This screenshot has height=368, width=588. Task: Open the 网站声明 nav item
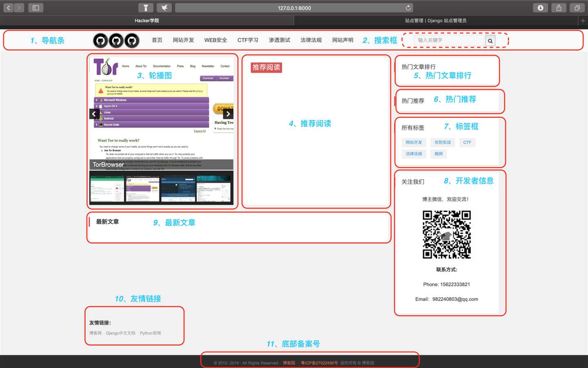coord(343,40)
